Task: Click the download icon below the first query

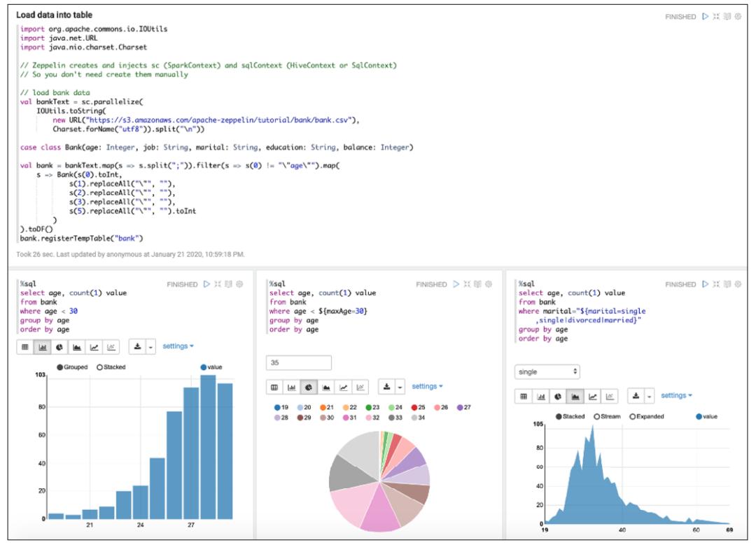Action: [137, 346]
